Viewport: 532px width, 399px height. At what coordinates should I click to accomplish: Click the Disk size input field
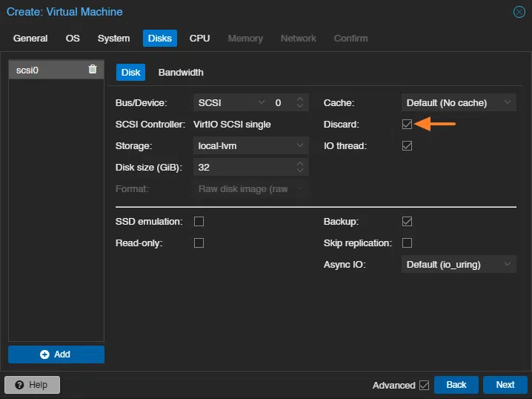pyautogui.click(x=243, y=168)
